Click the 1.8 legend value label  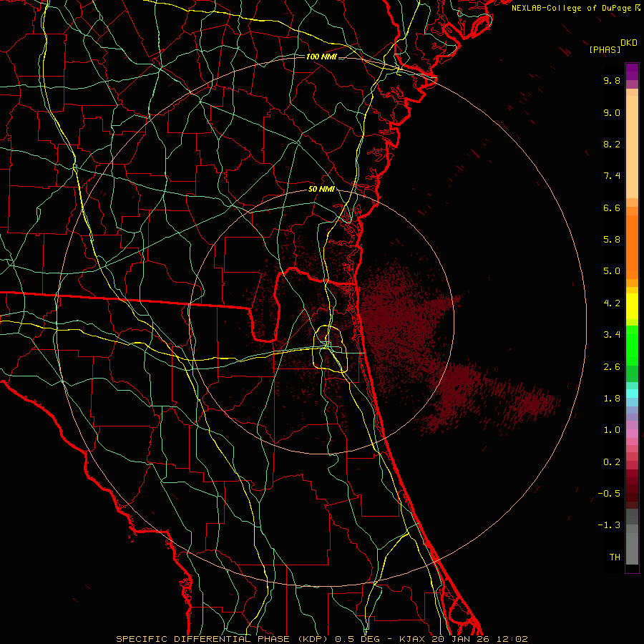(x=612, y=399)
